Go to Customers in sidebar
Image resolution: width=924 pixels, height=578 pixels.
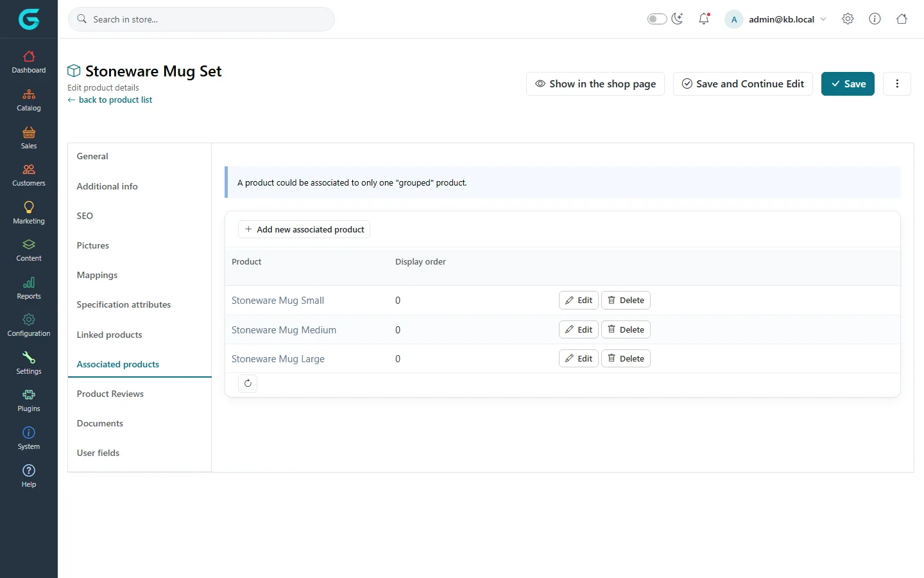(x=29, y=175)
